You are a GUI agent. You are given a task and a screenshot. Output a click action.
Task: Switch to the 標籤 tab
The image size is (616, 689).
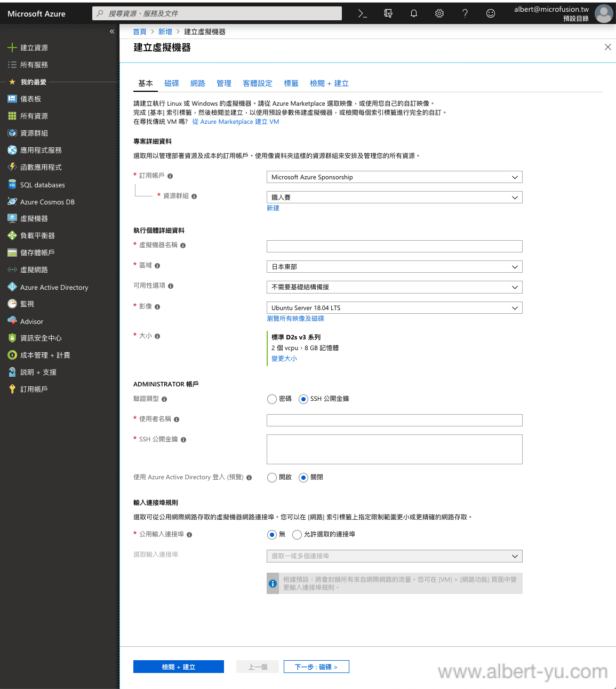pos(291,83)
